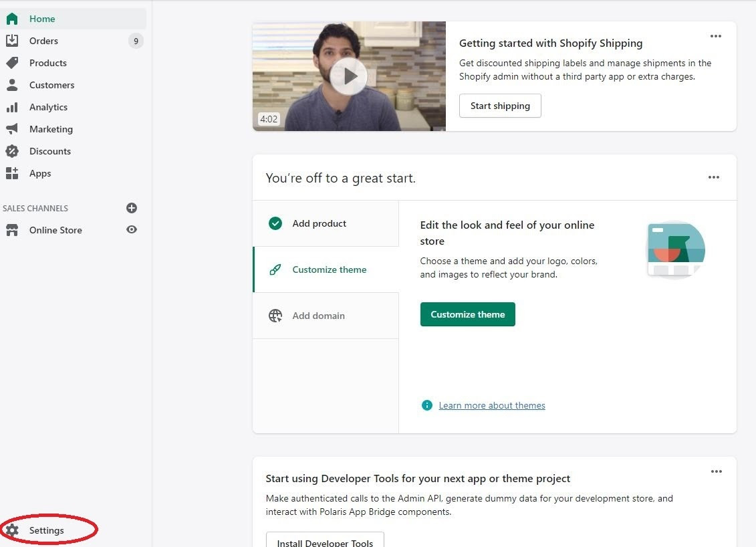
Task: View online store via eye icon
Action: pos(132,229)
